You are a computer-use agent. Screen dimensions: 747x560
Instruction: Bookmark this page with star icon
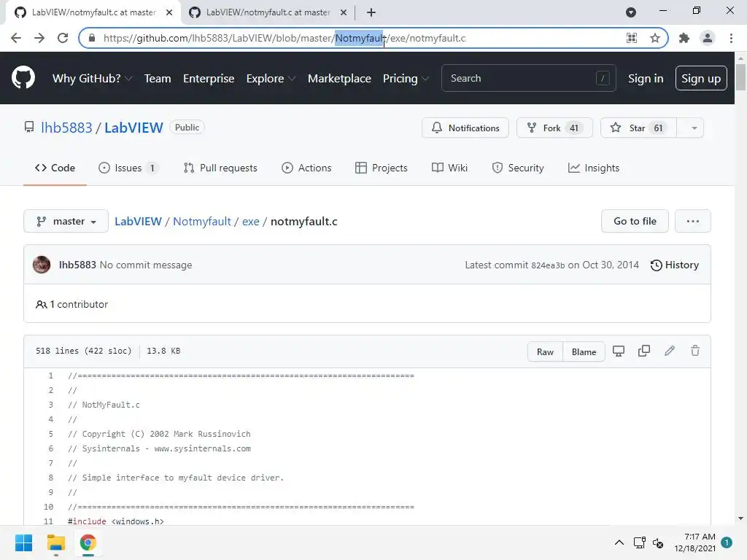655,38
